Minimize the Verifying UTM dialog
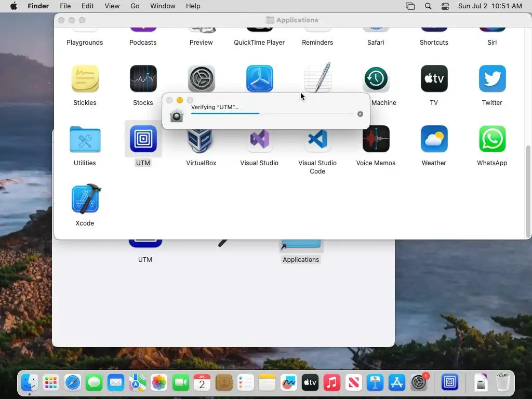Viewport: 532px width, 399px height. click(x=180, y=100)
